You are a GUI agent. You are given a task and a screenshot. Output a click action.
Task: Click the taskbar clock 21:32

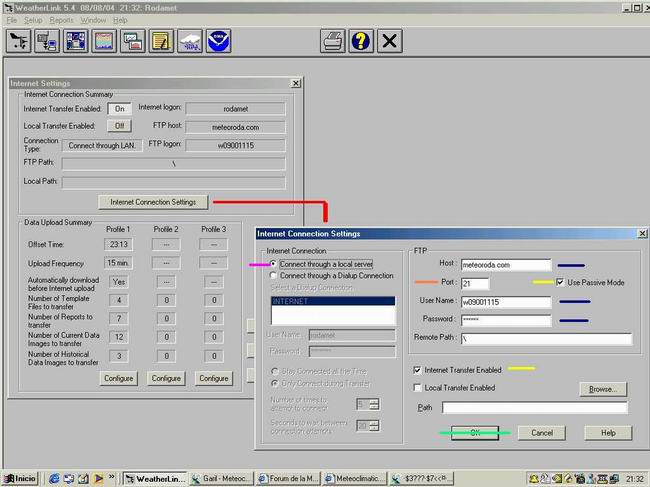(x=634, y=479)
